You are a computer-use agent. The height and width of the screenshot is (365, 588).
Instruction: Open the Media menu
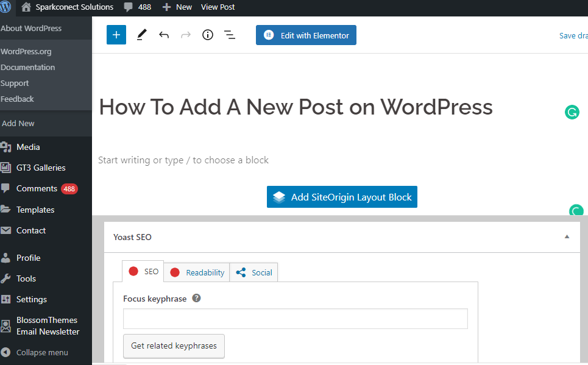click(28, 147)
